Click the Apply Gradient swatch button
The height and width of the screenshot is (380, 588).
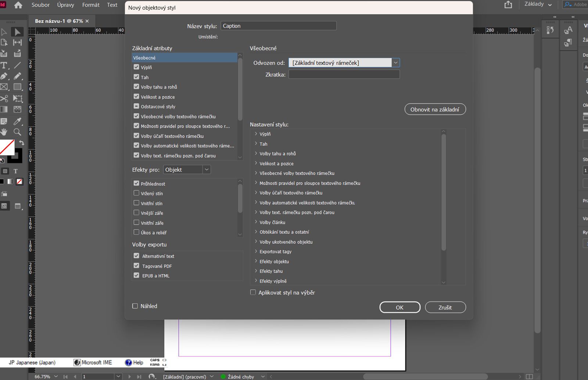pos(10,181)
